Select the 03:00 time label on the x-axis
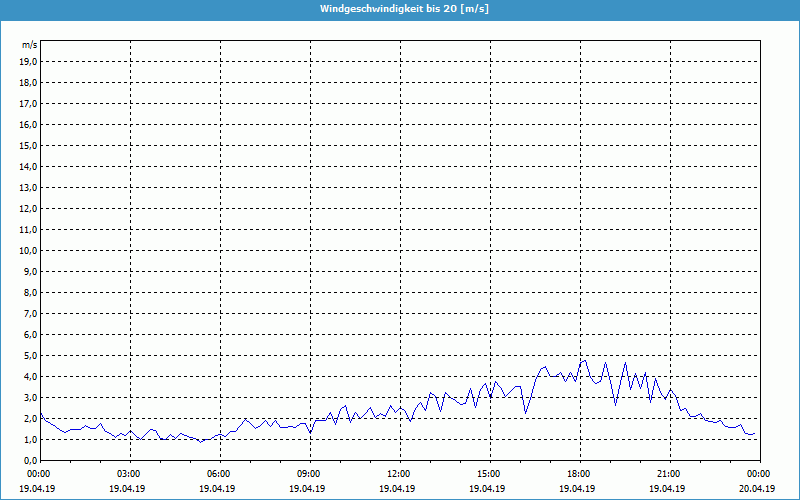 tap(129, 474)
